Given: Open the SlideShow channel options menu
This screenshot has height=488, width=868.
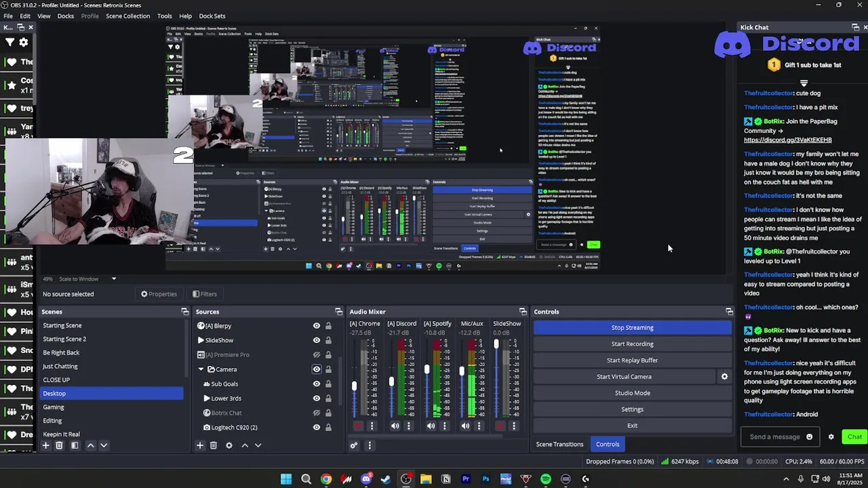Looking at the screenshot, I should [x=514, y=426].
